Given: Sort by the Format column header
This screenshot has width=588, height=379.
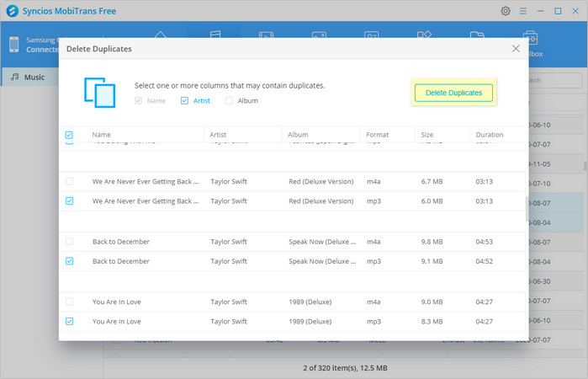Looking at the screenshot, I should pos(377,135).
